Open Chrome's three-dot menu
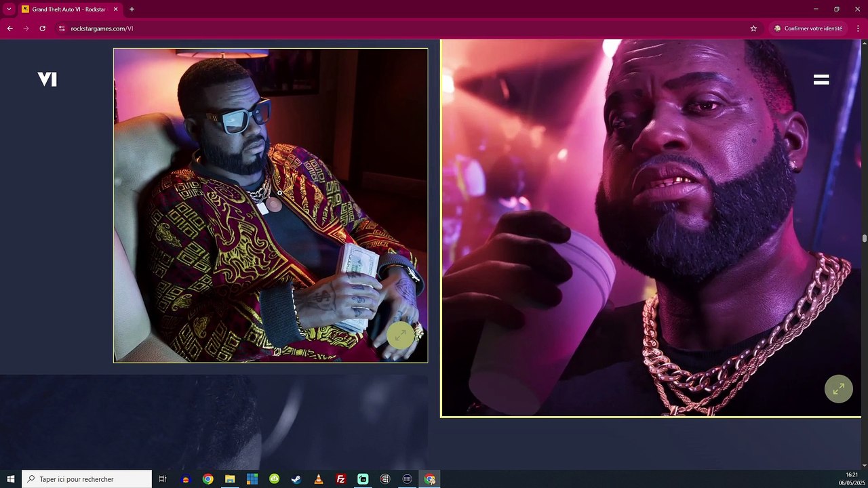Image resolution: width=868 pixels, height=488 pixels. (858, 28)
